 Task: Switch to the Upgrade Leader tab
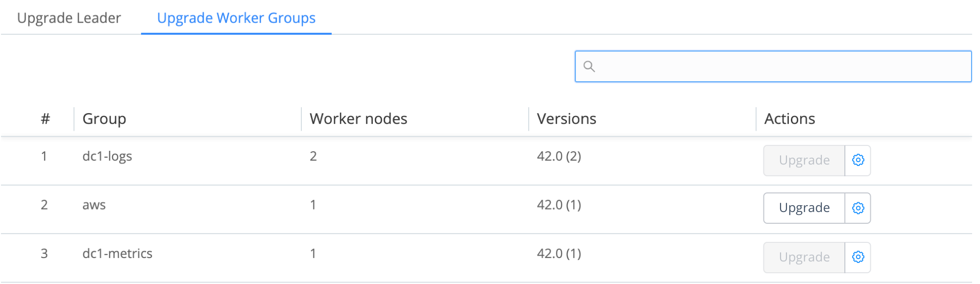coord(69,18)
